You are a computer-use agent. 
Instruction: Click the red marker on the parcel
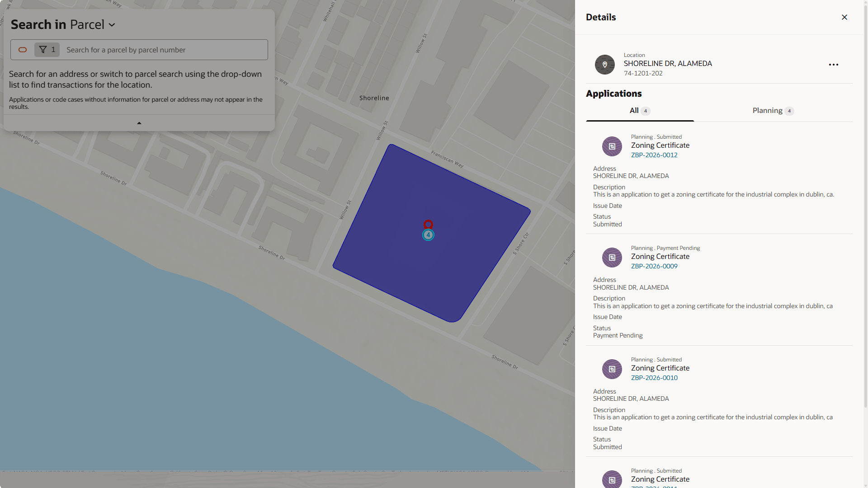(428, 224)
